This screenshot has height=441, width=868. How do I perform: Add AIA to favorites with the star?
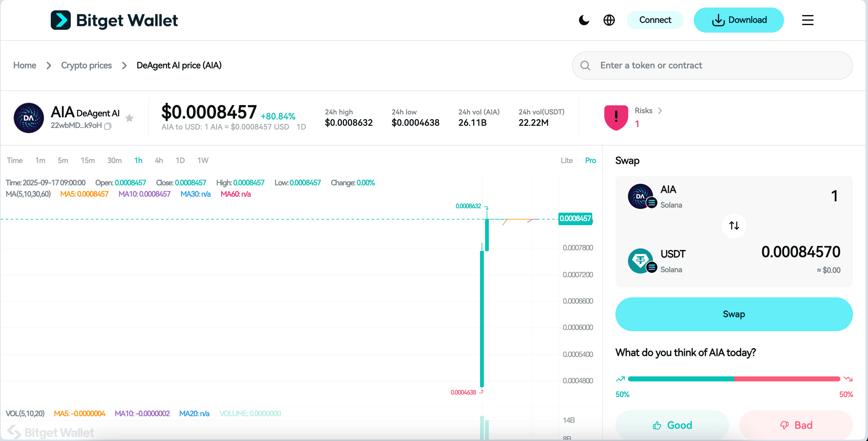pos(129,118)
